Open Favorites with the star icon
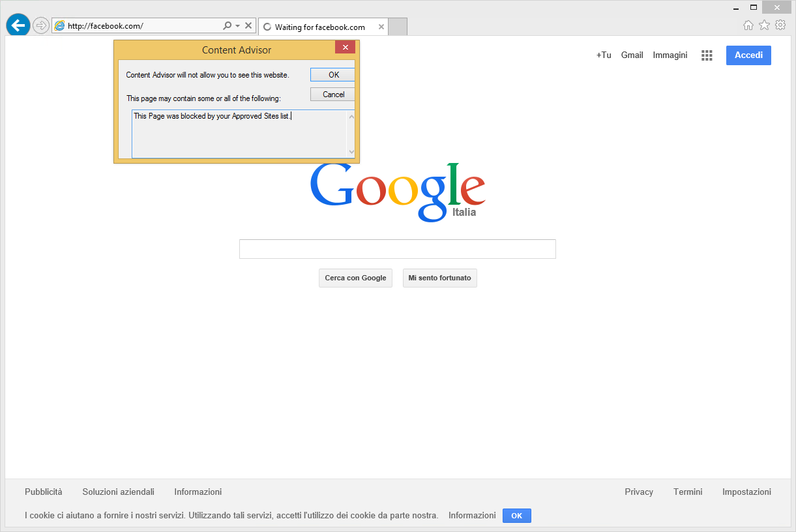 pyautogui.click(x=764, y=25)
